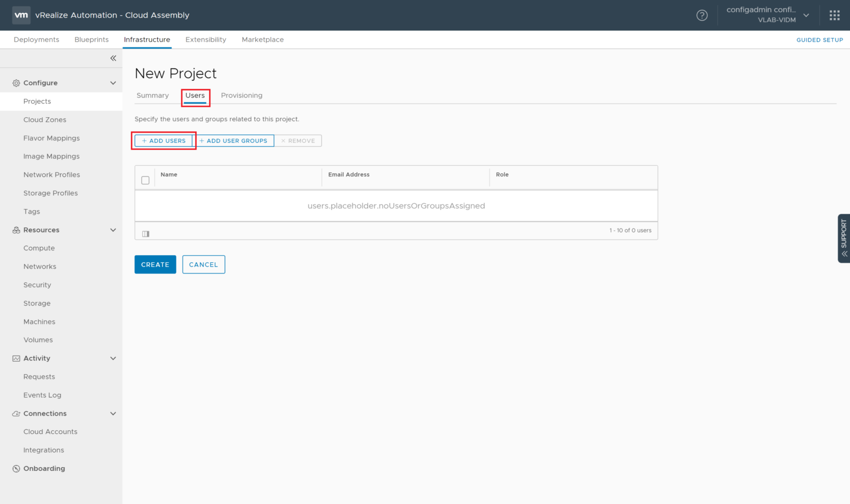Switch to the Provisioning tab
Viewport: 850px width, 504px height.
point(241,96)
